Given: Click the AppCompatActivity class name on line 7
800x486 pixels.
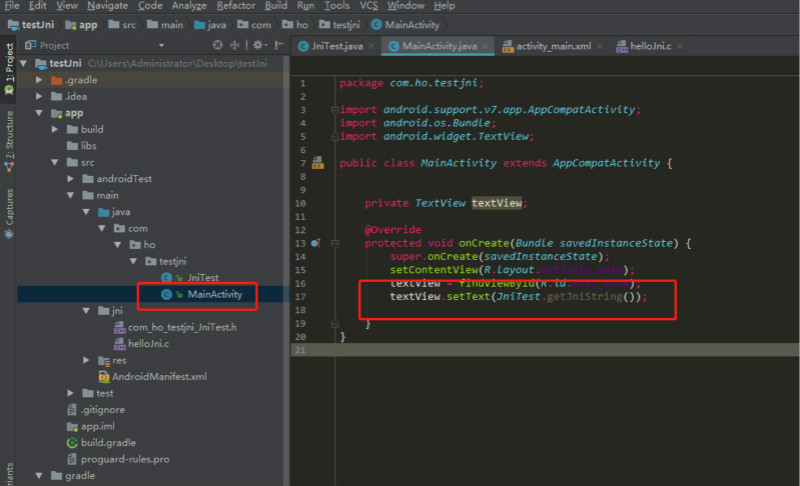Looking at the screenshot, I should (x=607, y=163).
